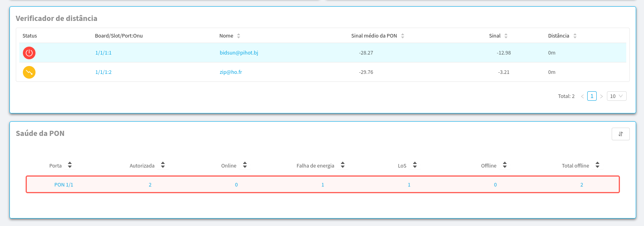
Task: Sort by Sinal médio da PON arrows
Action: 403,36
